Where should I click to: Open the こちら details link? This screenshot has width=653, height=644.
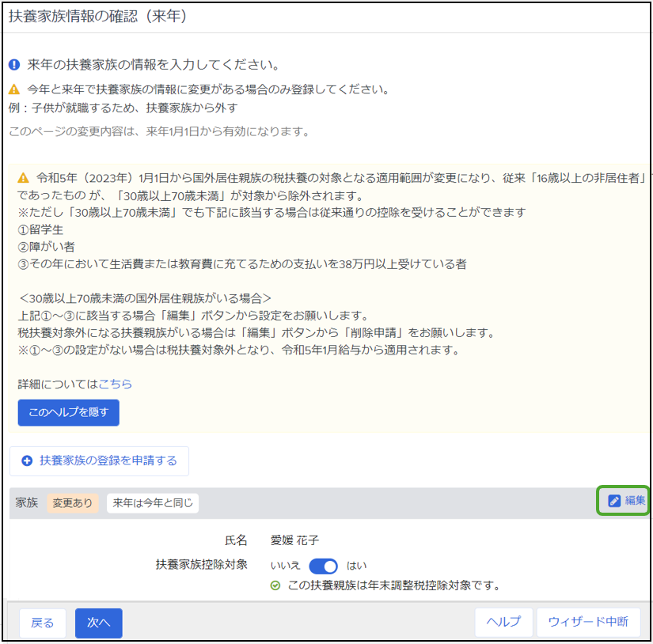click(116, 384)
